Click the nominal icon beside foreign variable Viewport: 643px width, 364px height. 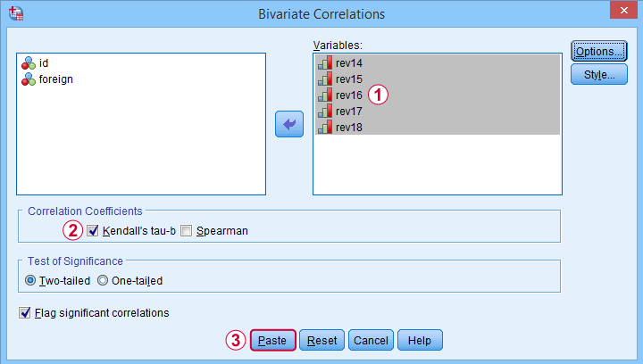point(29,79)
